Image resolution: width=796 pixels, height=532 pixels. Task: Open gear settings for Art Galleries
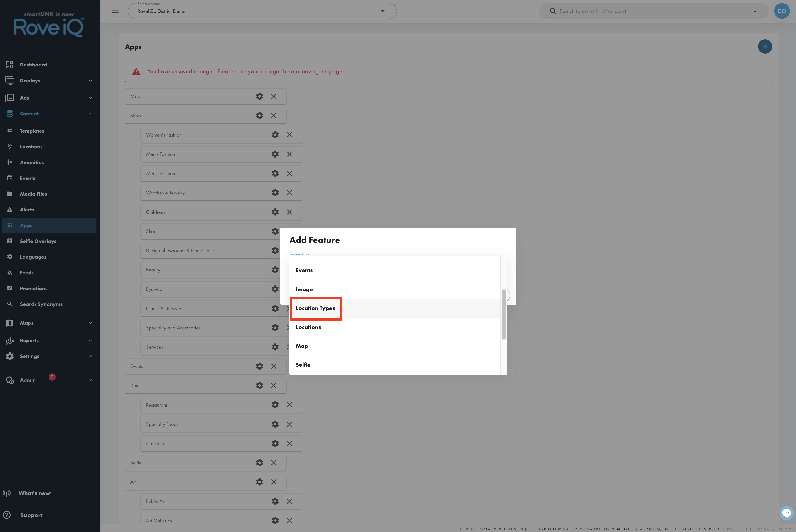(x=275, y=520)
